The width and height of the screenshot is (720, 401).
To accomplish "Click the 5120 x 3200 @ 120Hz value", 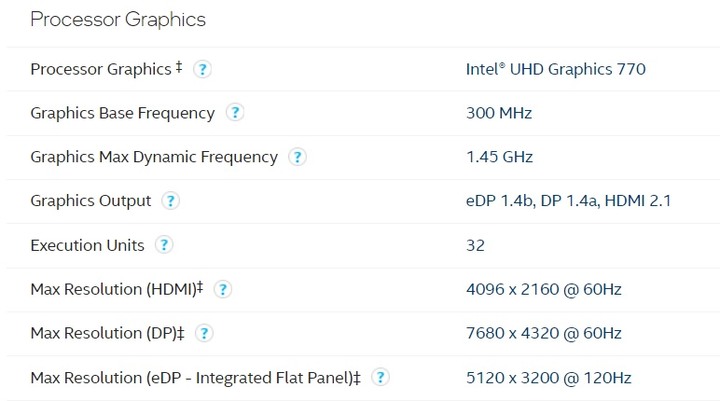I will click(x=549, y=378).
